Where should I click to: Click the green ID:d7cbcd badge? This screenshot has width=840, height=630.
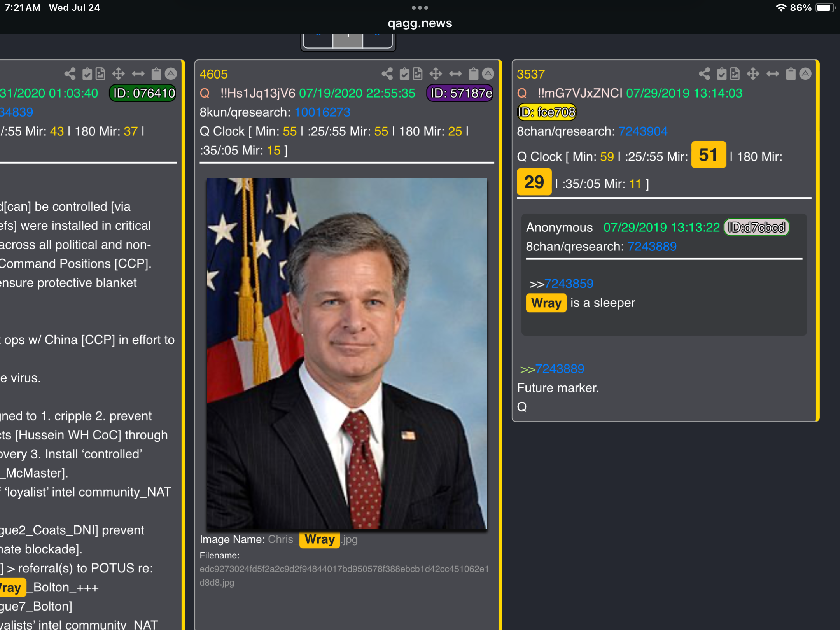pyautogui.click(x=756, y=227)
